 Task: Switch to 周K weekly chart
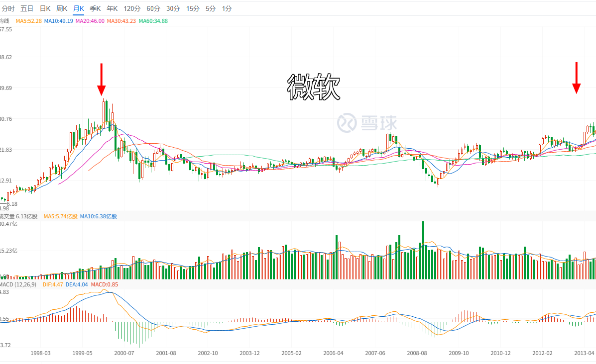(62, 8)
